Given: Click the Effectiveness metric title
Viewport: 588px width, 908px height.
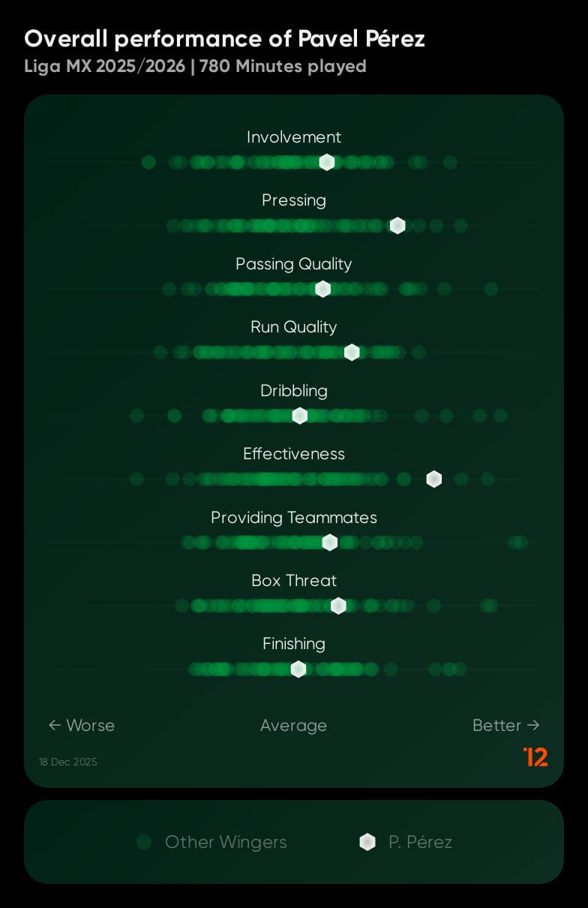Looking at the screenshot, I should (x=294, y=454).
